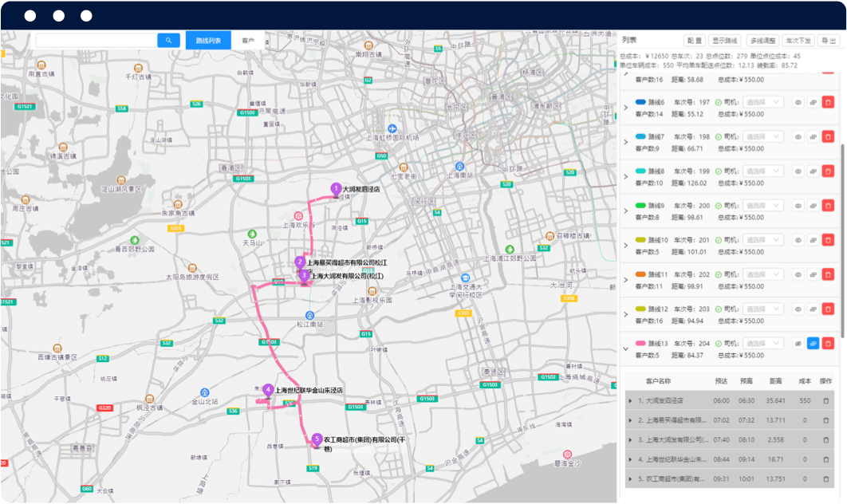Switch to the 客户 tab
The width and height of the screenshot is (847, 504).
(x=248, y=41)
